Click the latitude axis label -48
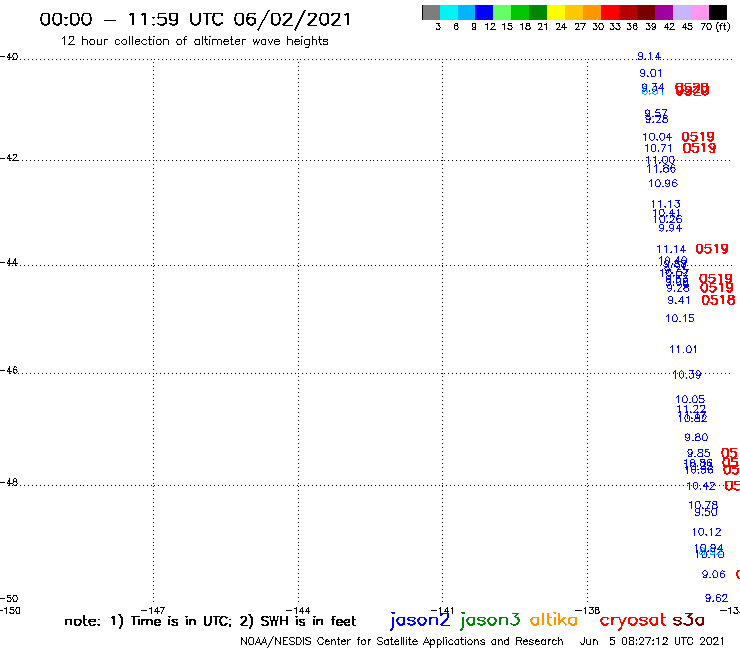Image resolution: width=740 pixels, height=650 pixels. [9, 482]
